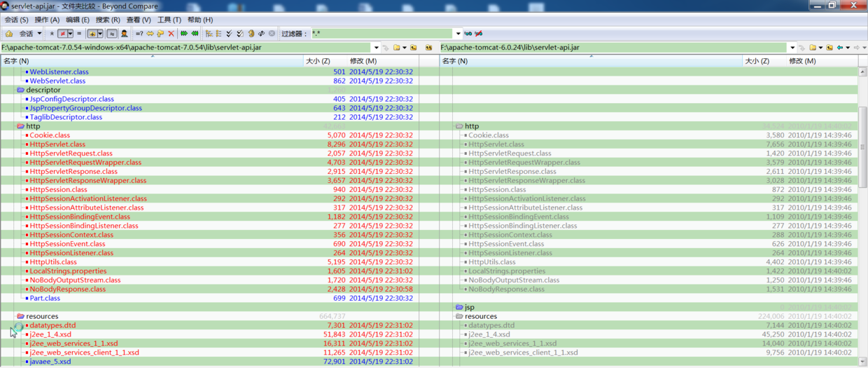This screenshot has width=868, height=368.
Task: Select LocalStrings.properties in right pane
Action: [507, 271]
